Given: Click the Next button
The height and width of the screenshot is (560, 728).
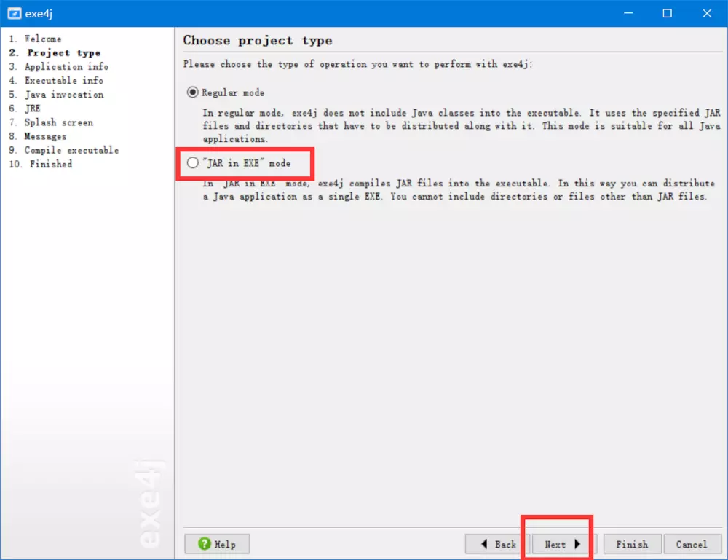Looking at the screenshot, I should pos(559,544).
